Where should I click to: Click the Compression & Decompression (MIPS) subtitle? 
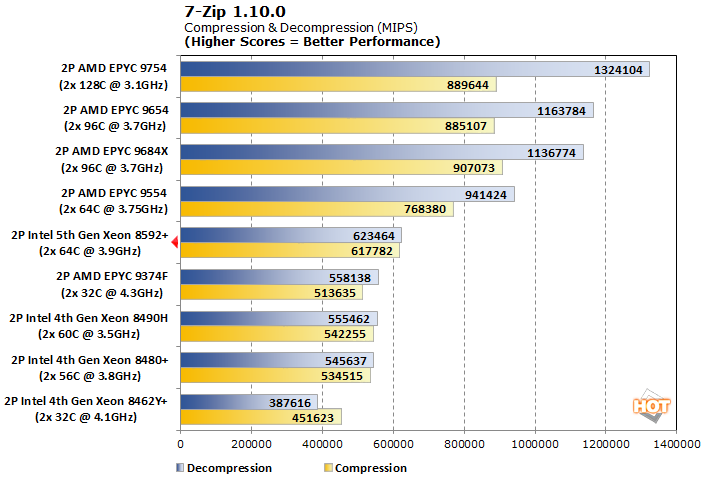pos(301,28)
